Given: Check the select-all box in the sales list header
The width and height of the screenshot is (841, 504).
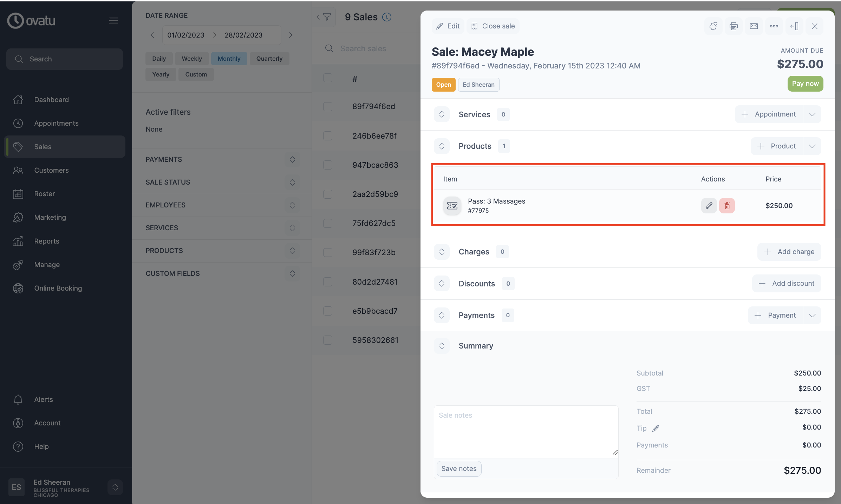Looking at the screenshot, I should (327, 78).
